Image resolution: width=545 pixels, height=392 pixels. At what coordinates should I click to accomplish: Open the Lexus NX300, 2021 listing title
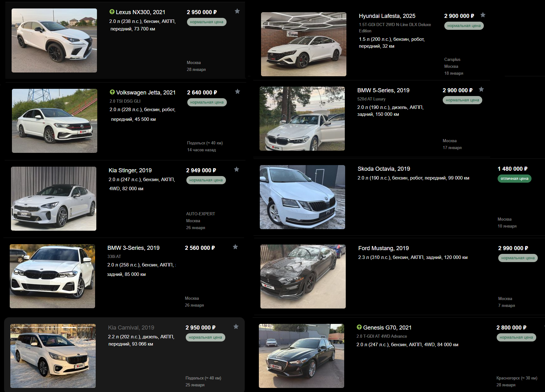[x=141, y=12]
